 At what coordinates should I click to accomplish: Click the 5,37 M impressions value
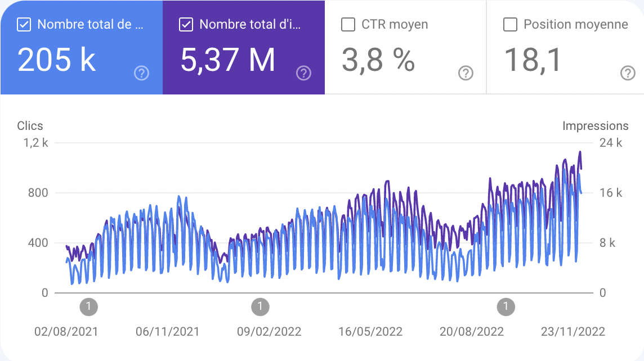pyautogui.click(x=228, y=60)
